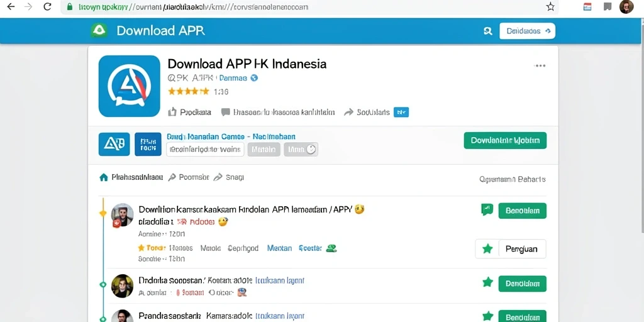Go back with the browser back arrow
This screenshot has width=644, height=322.
(x=11, y=6)
